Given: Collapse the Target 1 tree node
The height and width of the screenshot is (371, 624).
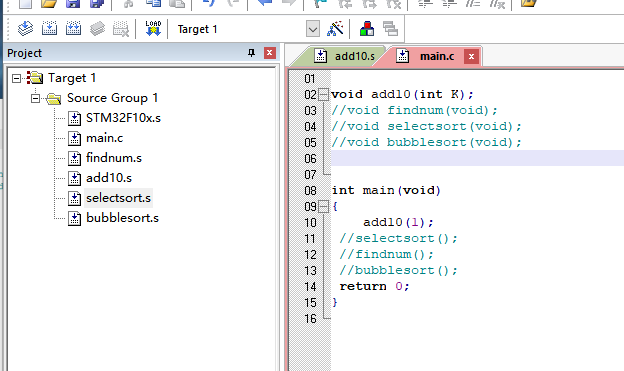Looking at the screenshot, I should coord(16,78).
